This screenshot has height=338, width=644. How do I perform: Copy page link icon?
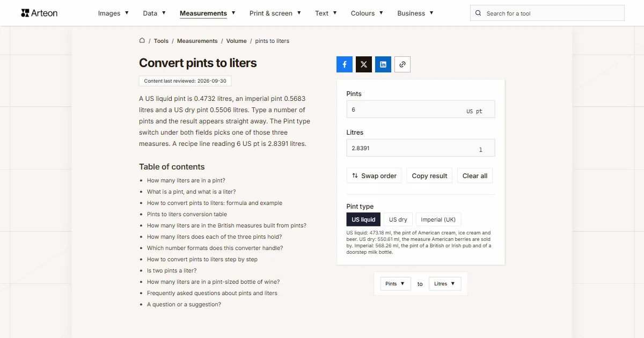[x=402, y=64]
